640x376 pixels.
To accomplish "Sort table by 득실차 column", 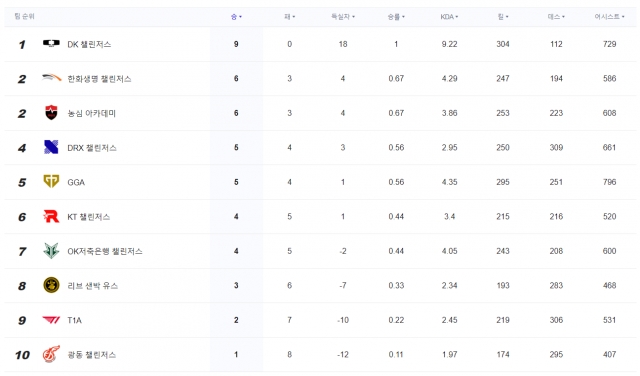I will (343, 17).
